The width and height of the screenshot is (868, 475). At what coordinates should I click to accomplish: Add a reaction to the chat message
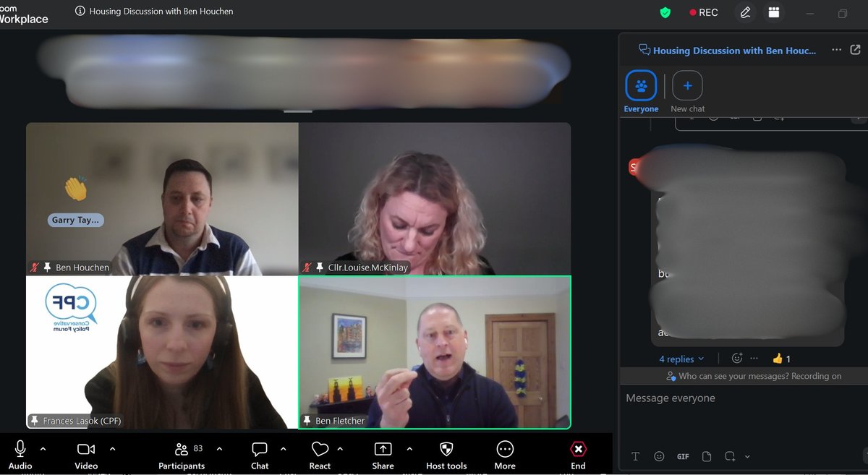coord(737,358)
